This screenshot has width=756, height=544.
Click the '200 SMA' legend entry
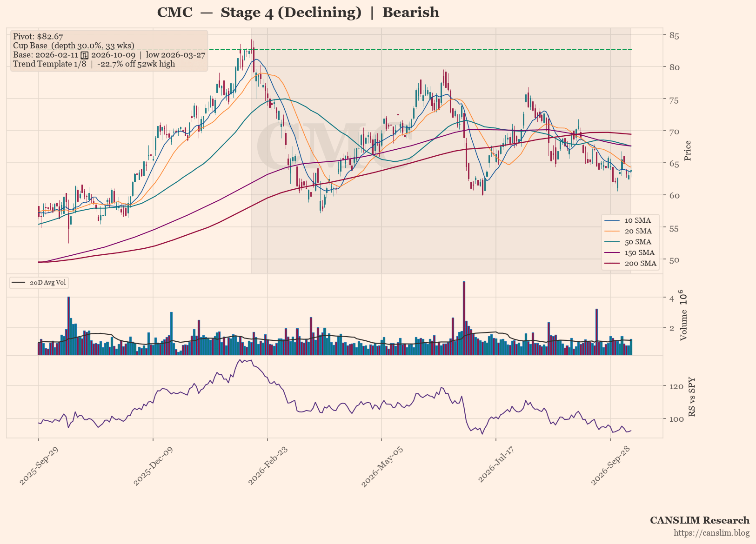click(630, 263)
